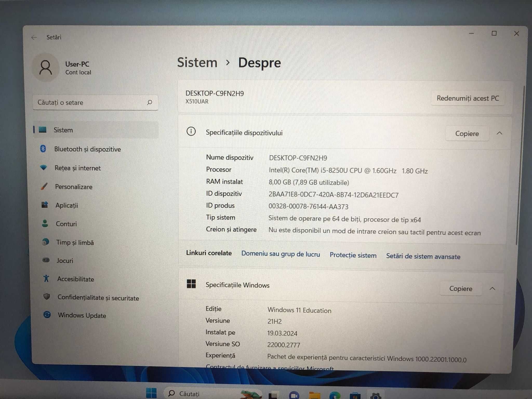The height and width of the screenshot is (399, 532).
Task: Minimize the Setări window
Action: [x=471, y=34]
